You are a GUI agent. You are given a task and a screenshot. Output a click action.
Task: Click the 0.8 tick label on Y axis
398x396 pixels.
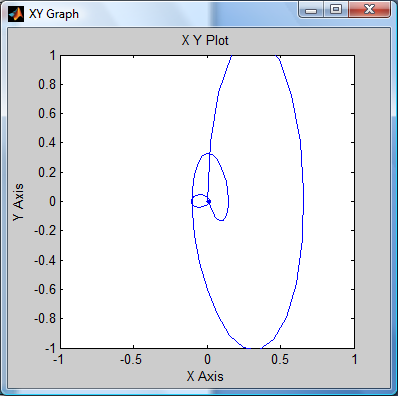click(47, 84)
